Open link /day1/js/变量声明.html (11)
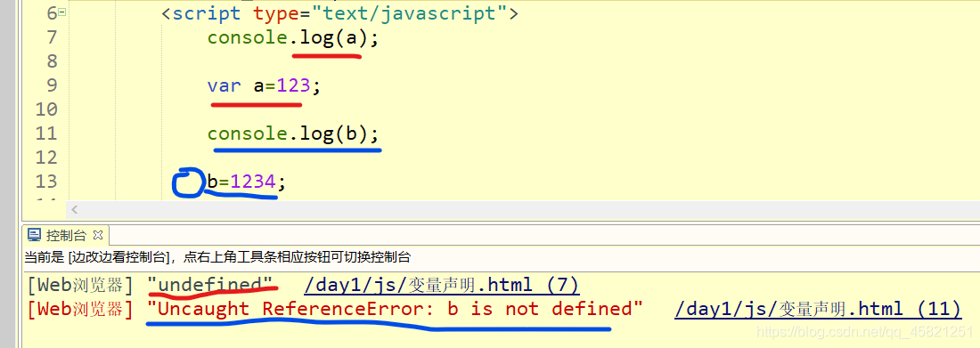The image size is (980, 348). tap(818, 309)
